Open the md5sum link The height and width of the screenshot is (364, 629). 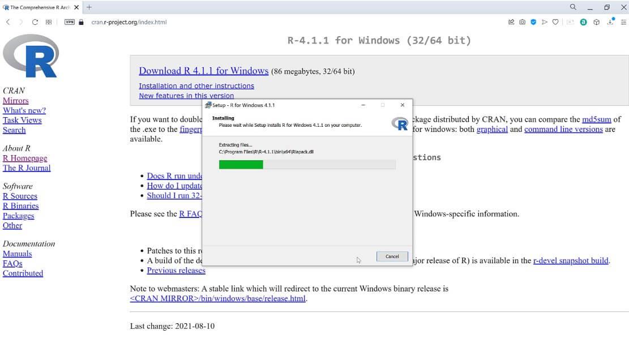[597, 119]
